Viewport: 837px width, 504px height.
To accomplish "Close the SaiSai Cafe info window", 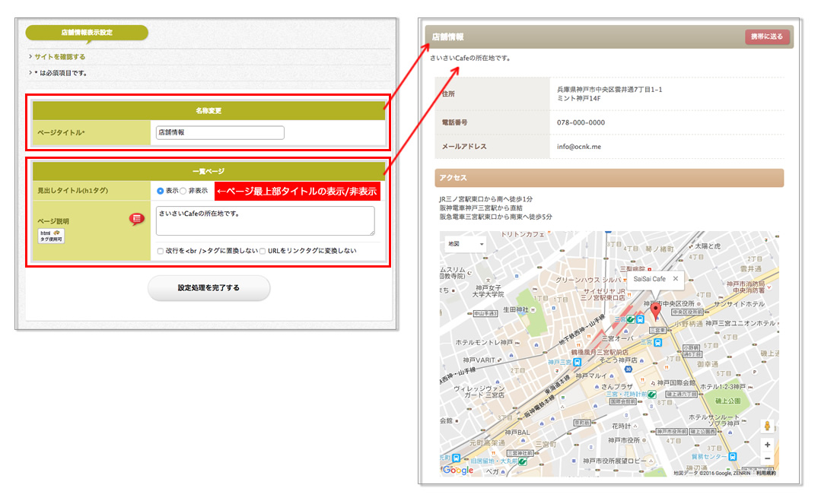I will click(675, 279).
